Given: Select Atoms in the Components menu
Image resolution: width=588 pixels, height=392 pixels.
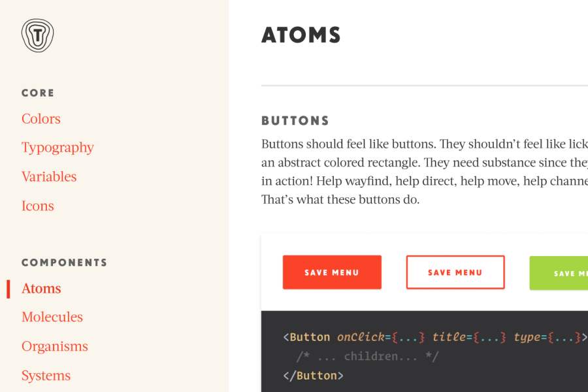Looking at the screenshot, I should tap(41, 289).
